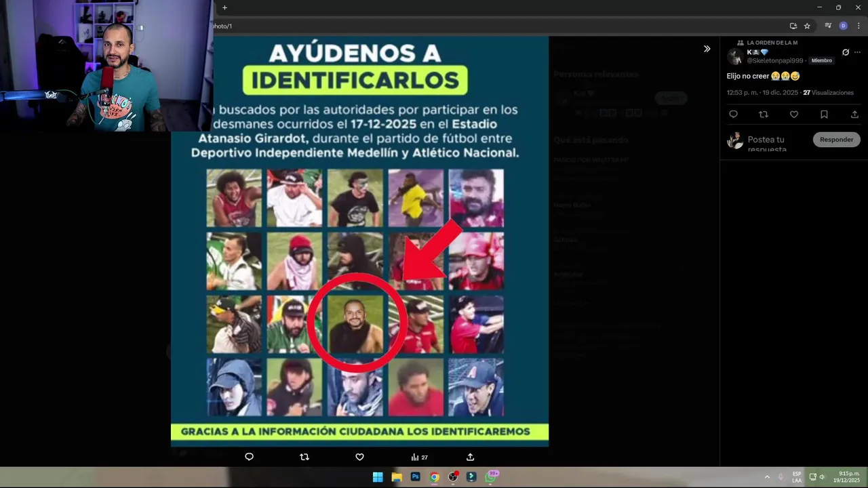Open the Chrome profile avatar D

coord(844,26)
